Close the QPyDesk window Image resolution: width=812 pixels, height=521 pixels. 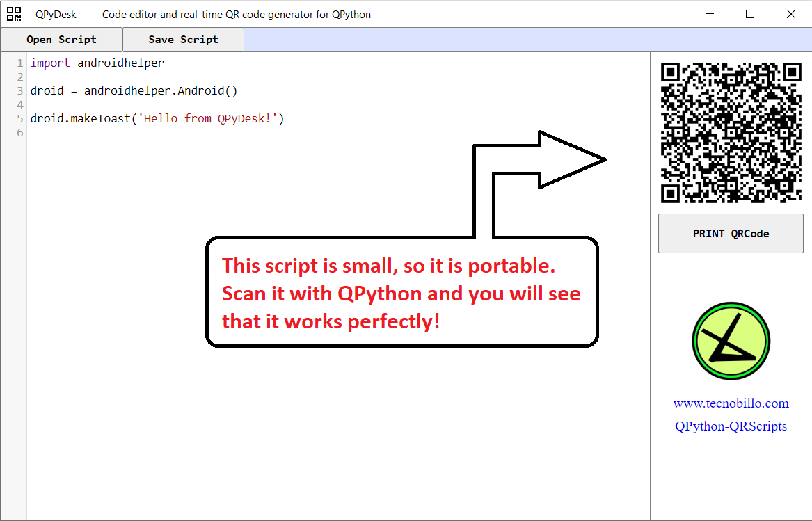coord(791,14)
